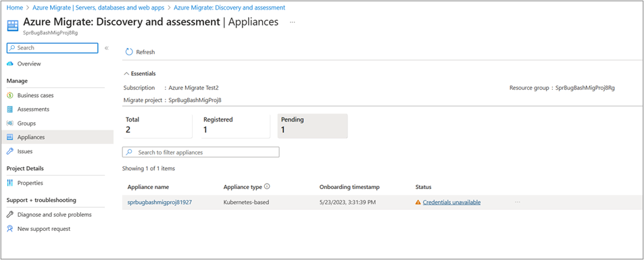Click the Groups icon in sidebar
This screenshot has width=644, height=260.
pyautogui.click(x=10, y=123)
